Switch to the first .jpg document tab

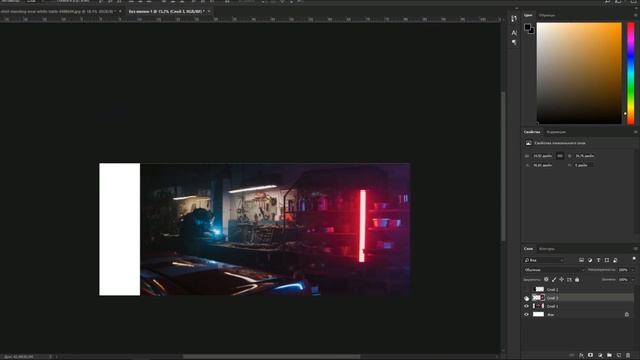tap(57, 11)
